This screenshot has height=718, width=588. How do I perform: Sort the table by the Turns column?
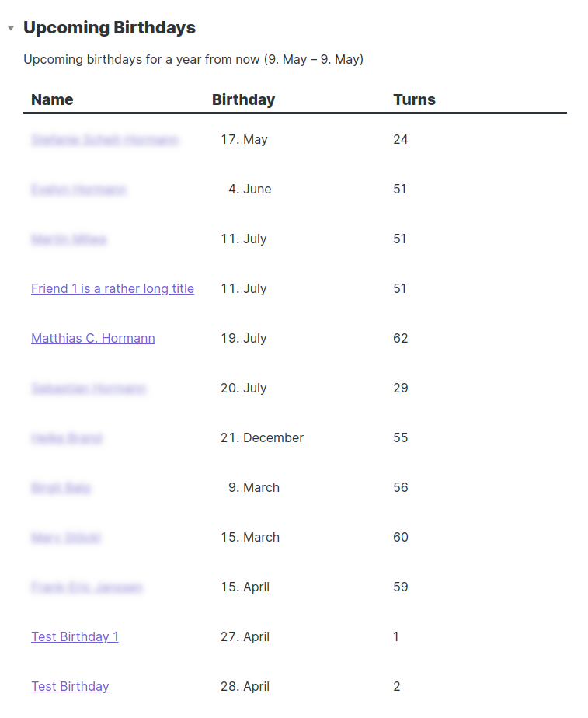414,99
